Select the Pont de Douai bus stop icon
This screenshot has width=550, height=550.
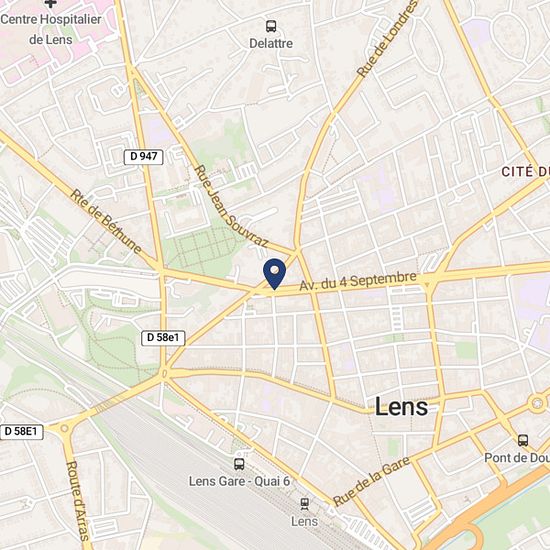point(523,440)
